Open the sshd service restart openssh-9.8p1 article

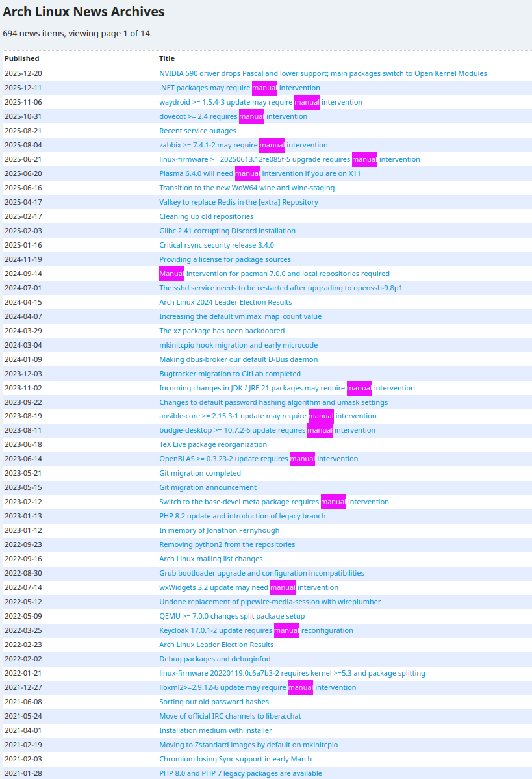click(281, 288)
